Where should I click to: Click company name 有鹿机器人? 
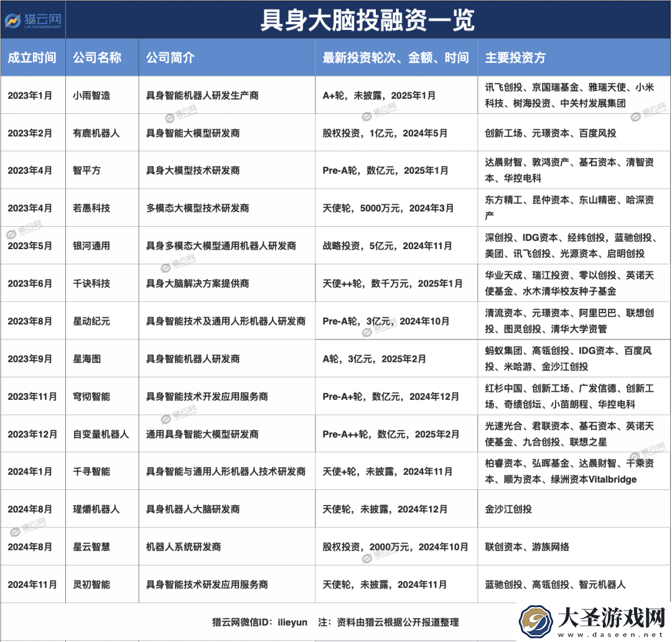(96, 133)
